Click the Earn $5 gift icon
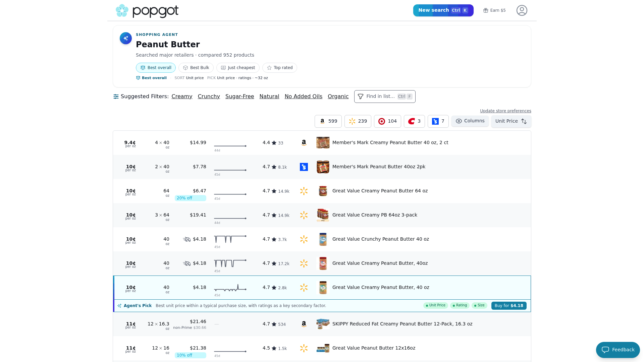The width and height of the screenshot is (644, 362). tap(486, 10)
